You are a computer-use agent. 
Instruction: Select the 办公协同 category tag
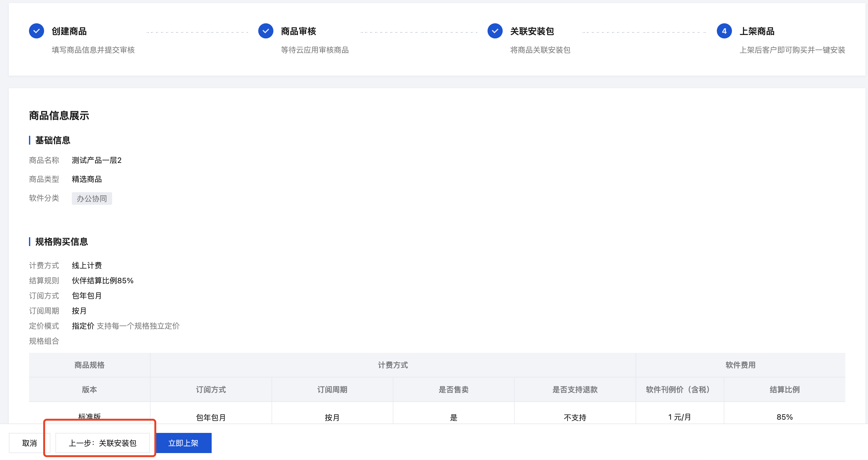(92, 198)
